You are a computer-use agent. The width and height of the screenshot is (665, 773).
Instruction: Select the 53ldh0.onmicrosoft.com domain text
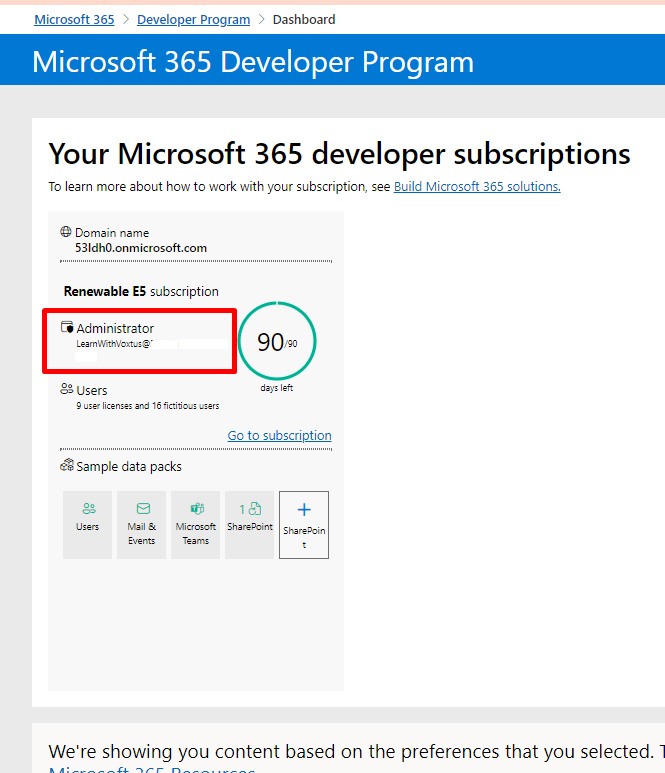(x=140, y=248)
